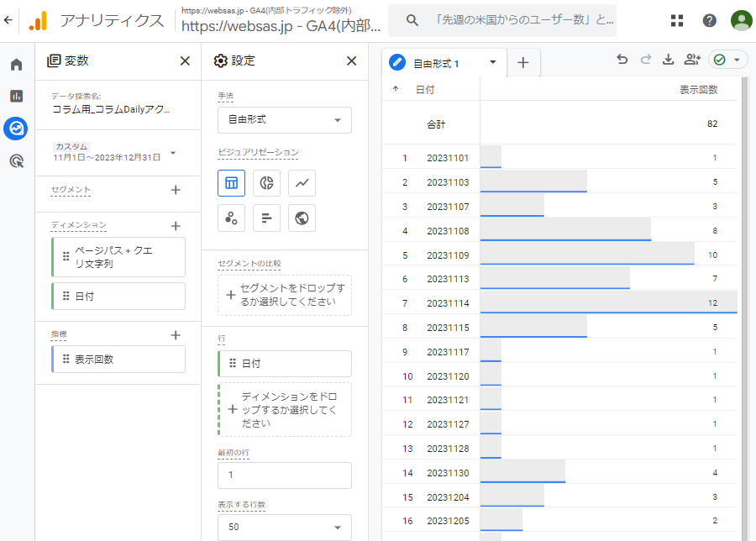Click the ディメンション section label
Image resolution: width=756 pixels, height=541 pixels.
79,225
